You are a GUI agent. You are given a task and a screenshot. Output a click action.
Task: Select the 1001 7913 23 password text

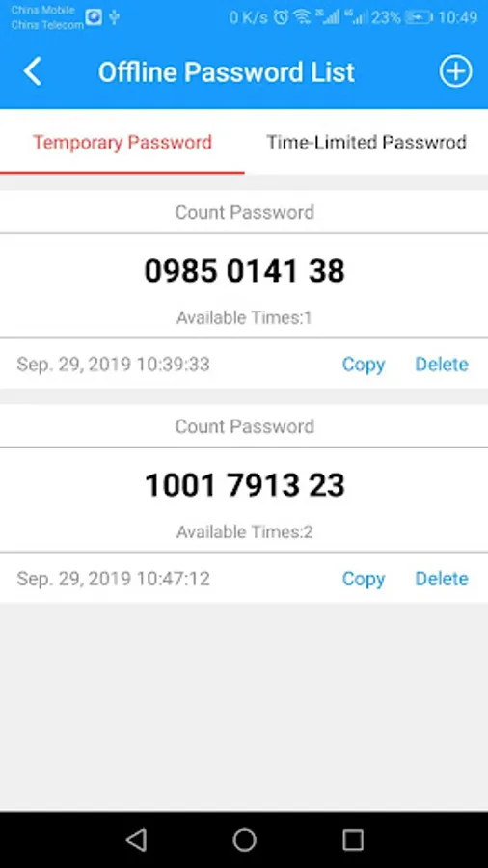point(244,485)
